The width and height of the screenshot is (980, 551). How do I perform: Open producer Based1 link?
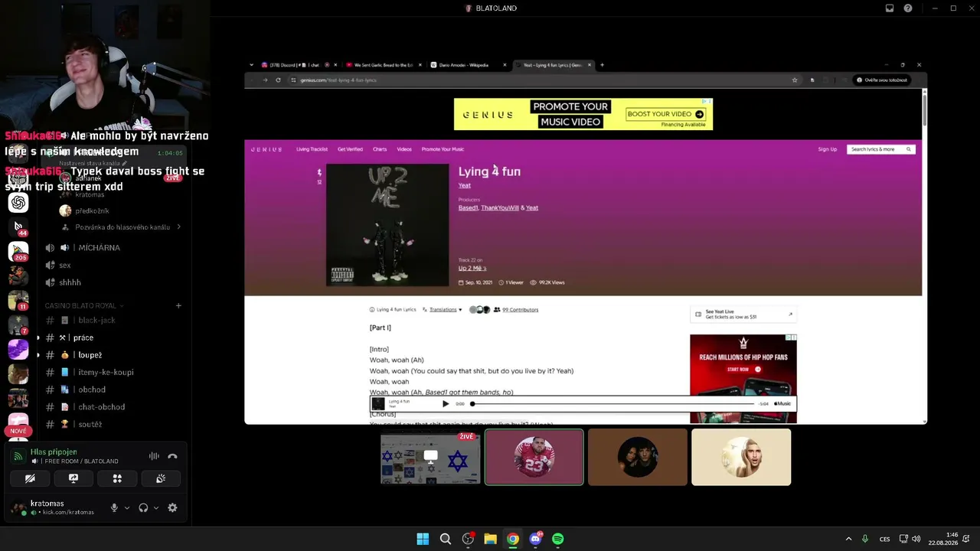[468, 207]
